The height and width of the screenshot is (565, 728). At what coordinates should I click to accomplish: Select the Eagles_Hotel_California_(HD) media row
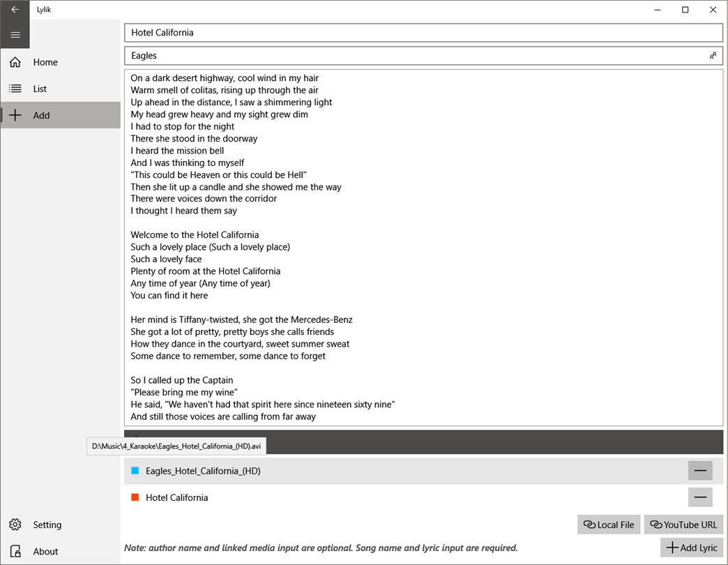click(x=423, y=471)
